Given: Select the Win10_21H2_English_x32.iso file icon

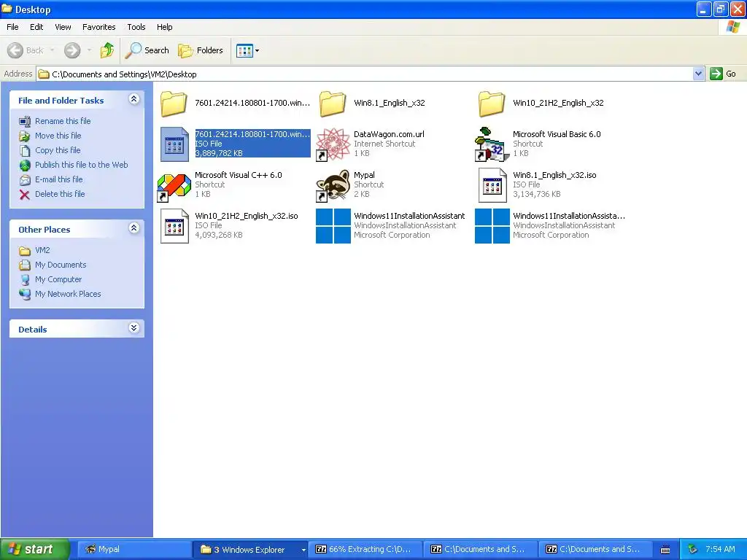Looking at the screenshot, I should click(x=174, y=226).
